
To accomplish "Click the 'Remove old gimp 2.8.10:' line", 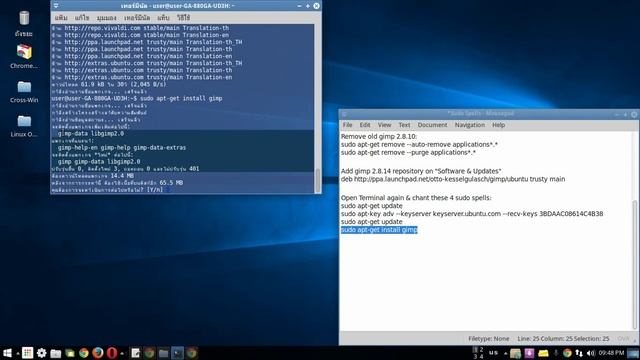I will [x=379, y=137].
